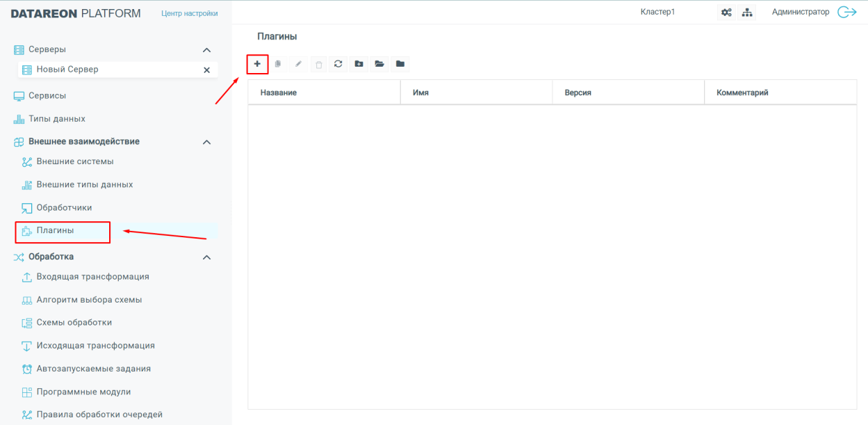The height and width of the screenshot is (425, 868).
Task: Click the closed folder icon in toolbar
Action: point(400,64)
